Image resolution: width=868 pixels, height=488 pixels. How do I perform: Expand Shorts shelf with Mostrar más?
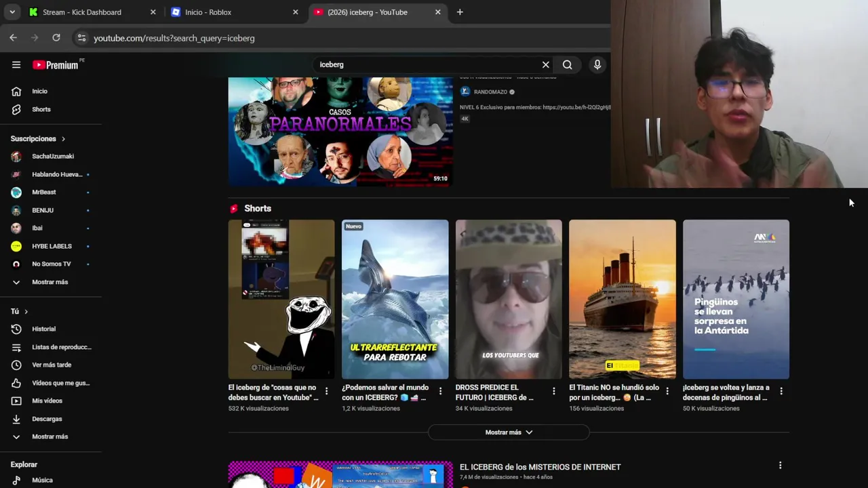click(x=509, y=432)
